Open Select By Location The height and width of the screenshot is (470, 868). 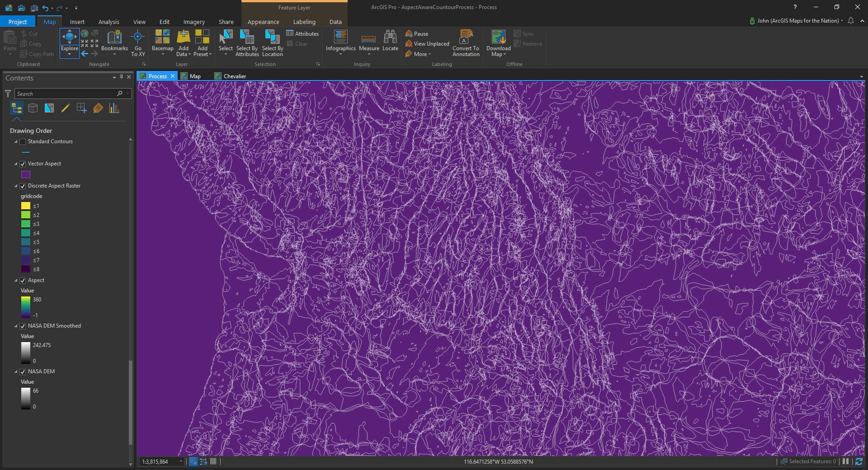pos(273,42)
